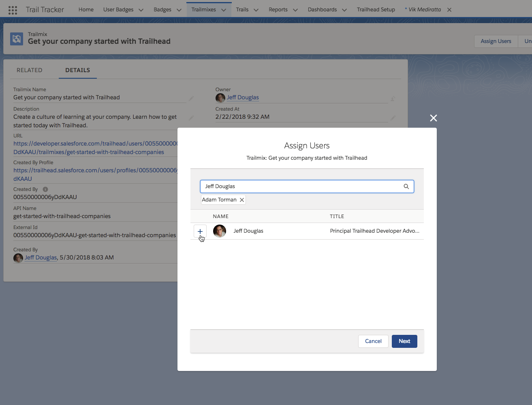The width and height of the screenshot is (532, 405).
Task: Select the Trailhead Setup menu item
Action: coord(376,9)
